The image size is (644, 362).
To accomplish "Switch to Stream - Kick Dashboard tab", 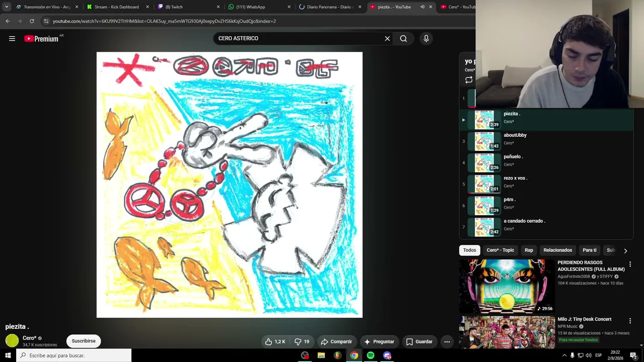I will click(x=117, y=7).
